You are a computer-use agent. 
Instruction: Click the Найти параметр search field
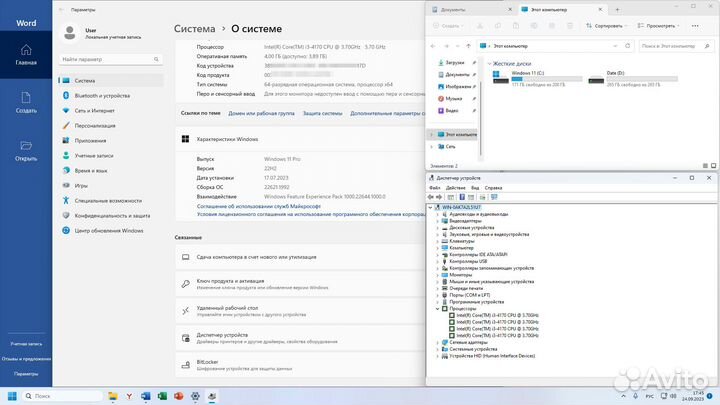point(110,59)
